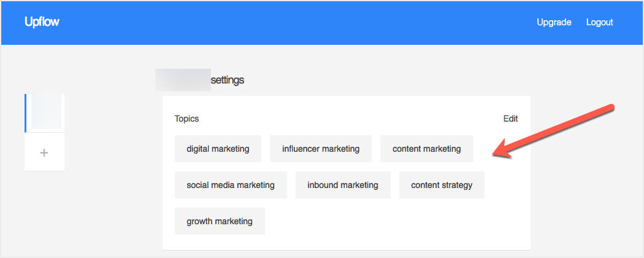Image resolution: width=644 pixels, height=258 pixels.
Task: Log out using the Logout link
Action: pos(599,22)
